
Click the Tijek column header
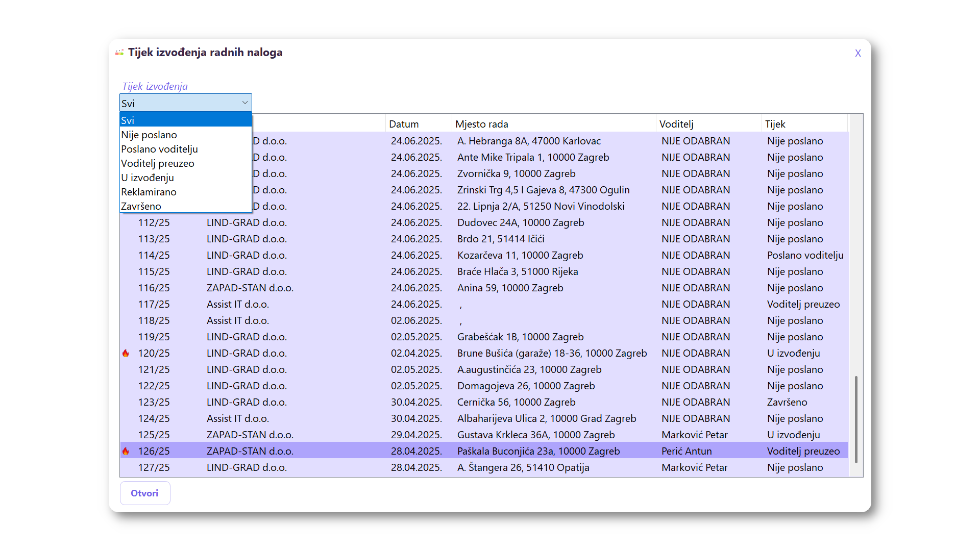click(775, 124)
